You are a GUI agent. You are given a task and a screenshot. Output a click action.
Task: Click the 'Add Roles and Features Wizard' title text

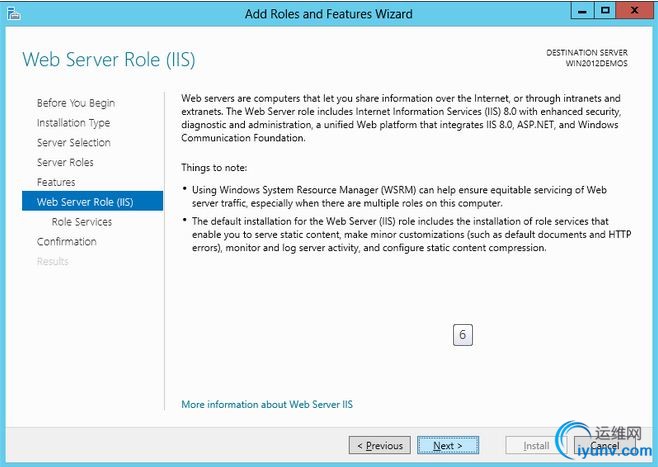tap(329, 14)
